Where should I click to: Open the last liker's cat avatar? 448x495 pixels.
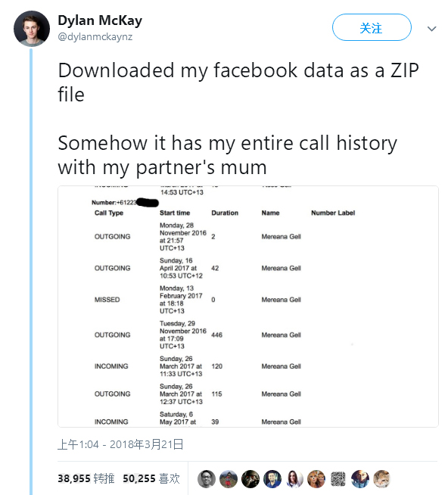click(x=382, y=479)
